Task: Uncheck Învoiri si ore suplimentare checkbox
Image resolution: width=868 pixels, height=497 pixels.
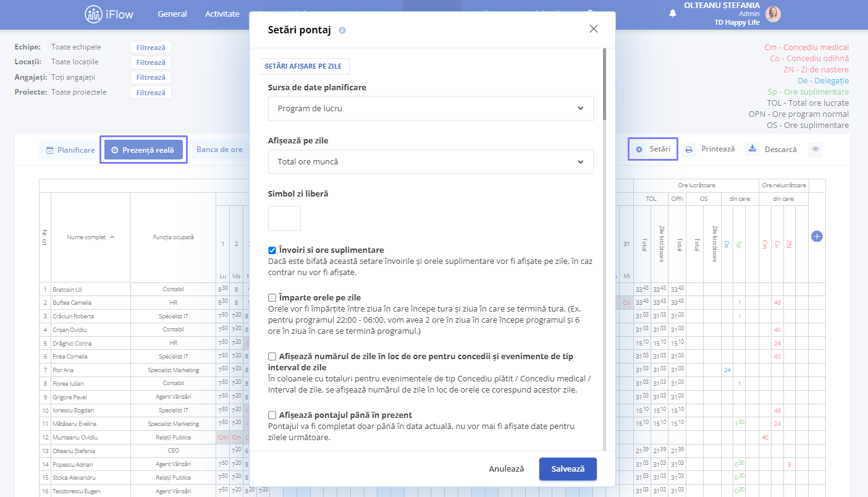Action: click(272, 250)
